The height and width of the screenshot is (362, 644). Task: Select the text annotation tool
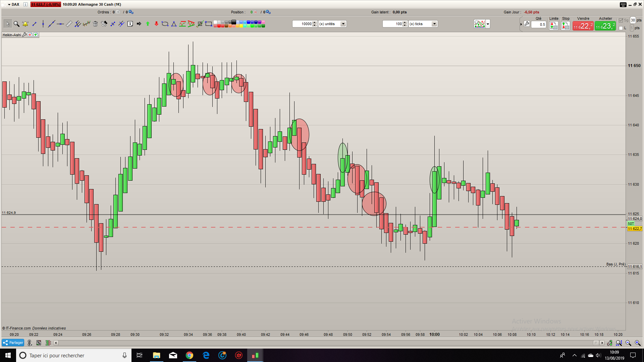click(x=130, y=24)
